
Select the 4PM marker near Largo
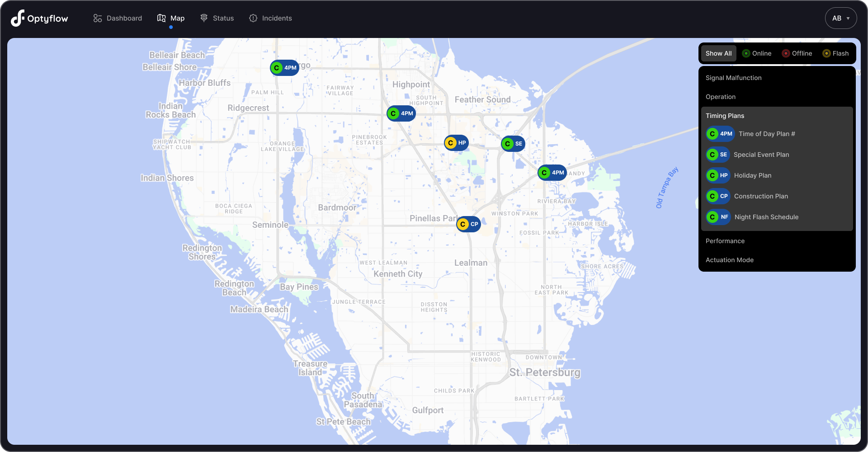[x=284, y=68]
